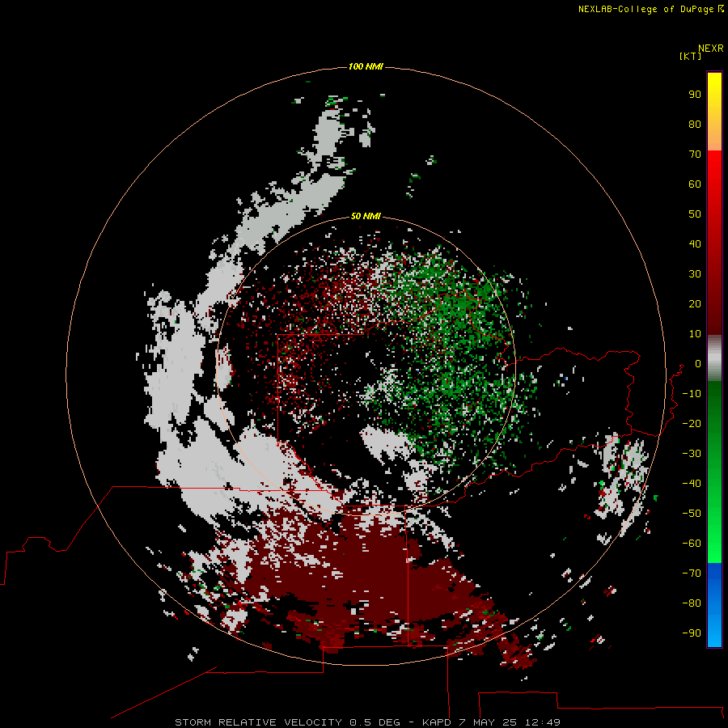The width and height of the screenshot is (728, 728).
Task: Click the NEXR label above color scale
Action: point(711,49)
